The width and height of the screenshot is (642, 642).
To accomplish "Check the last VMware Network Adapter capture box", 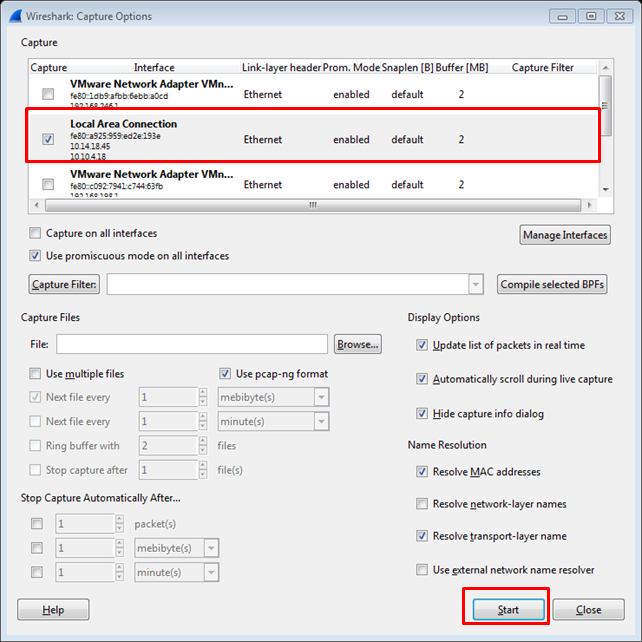I will point(48,184).
